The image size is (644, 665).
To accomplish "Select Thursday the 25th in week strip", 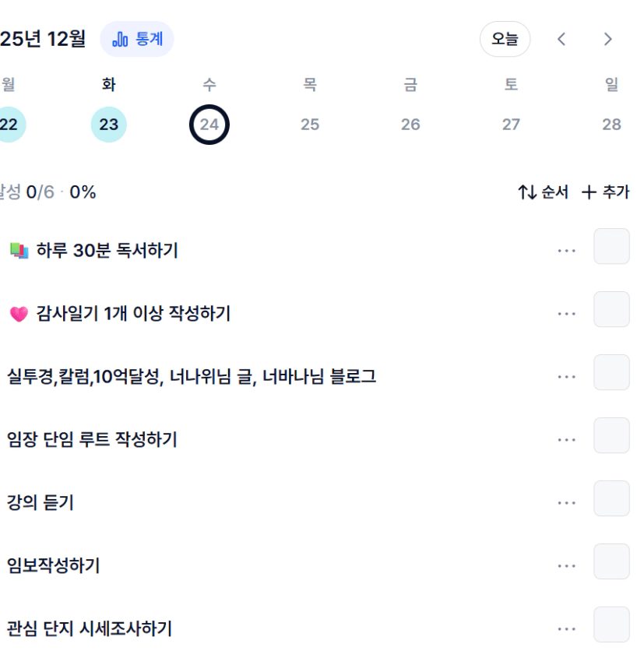I will click(x=310, y=125).
